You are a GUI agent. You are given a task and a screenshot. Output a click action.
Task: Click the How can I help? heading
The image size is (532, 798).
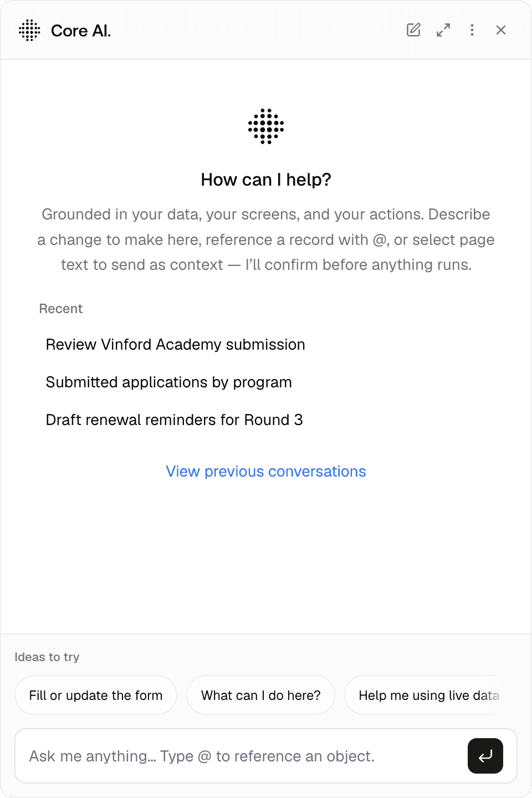266,180
